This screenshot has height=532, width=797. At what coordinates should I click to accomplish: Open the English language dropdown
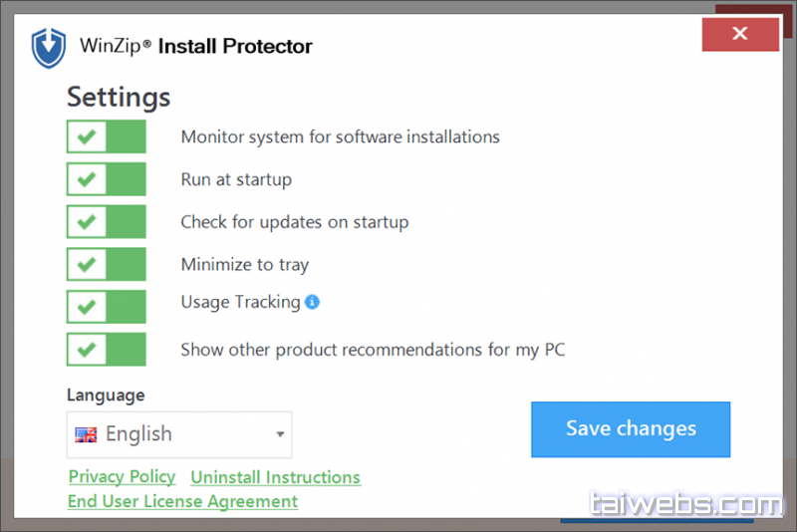pos(179,434)
